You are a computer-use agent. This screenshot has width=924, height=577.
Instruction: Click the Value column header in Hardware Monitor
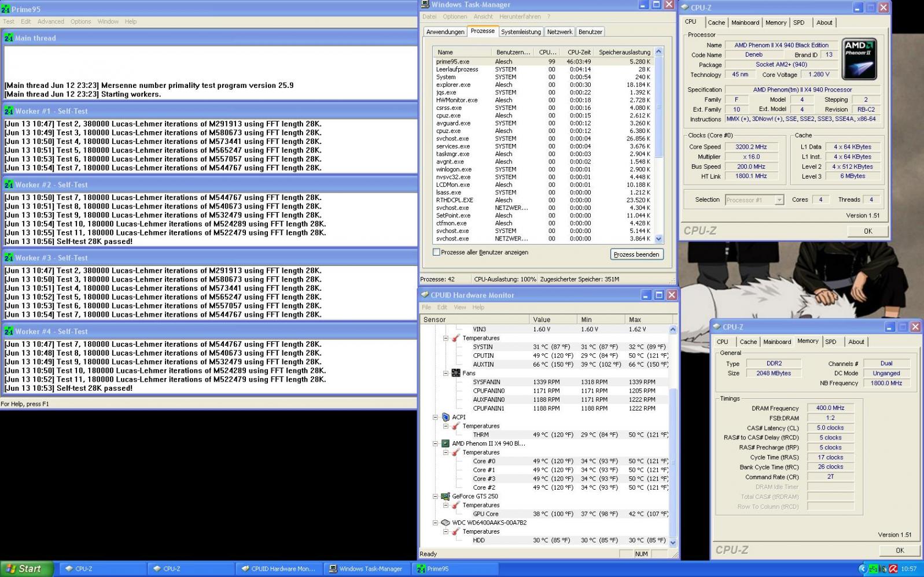pyautogui.click(x=553, y=319)
